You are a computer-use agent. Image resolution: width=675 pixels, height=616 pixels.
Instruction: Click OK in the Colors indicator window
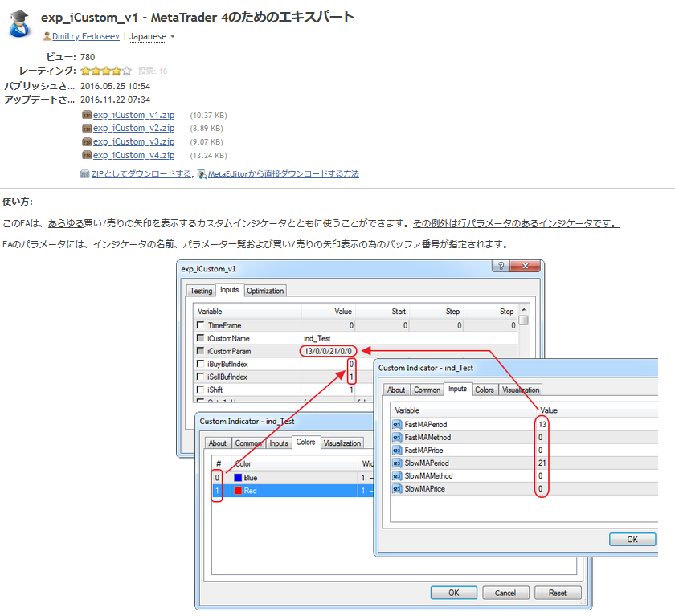tap(454, 593)
